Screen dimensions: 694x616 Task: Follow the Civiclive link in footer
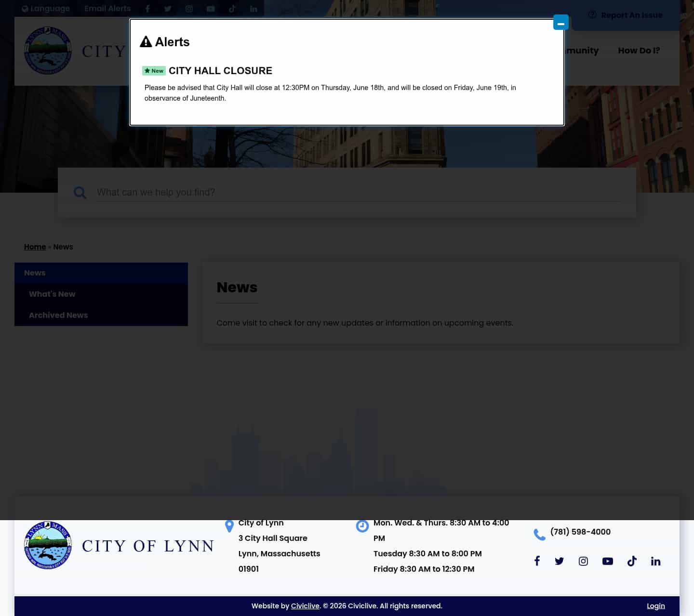pyautogui.click(x=305, y=606)
